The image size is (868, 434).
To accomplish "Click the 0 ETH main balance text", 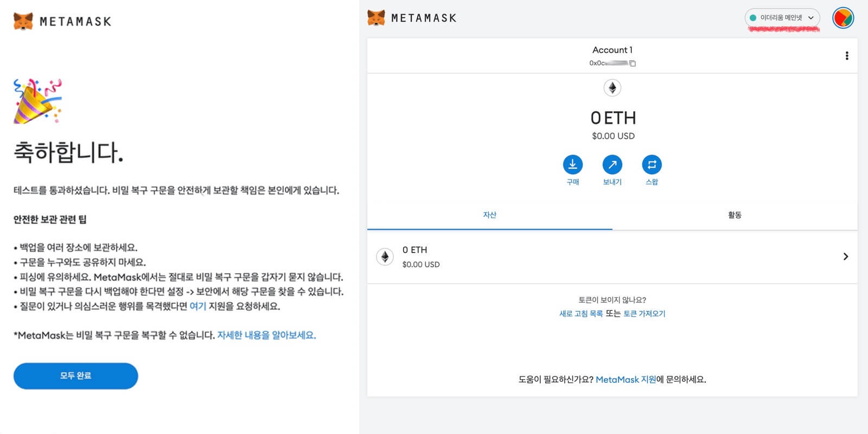I will coord(613,118).
